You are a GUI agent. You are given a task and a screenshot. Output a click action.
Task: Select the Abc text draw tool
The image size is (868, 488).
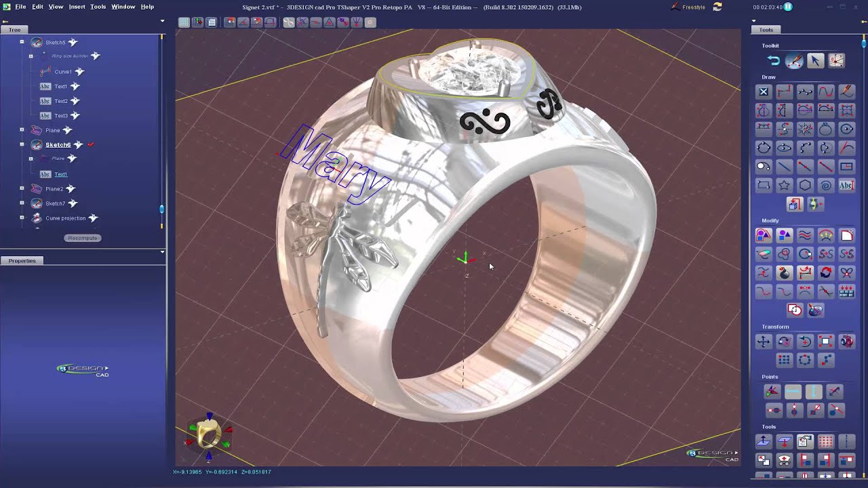click(847, 185)
